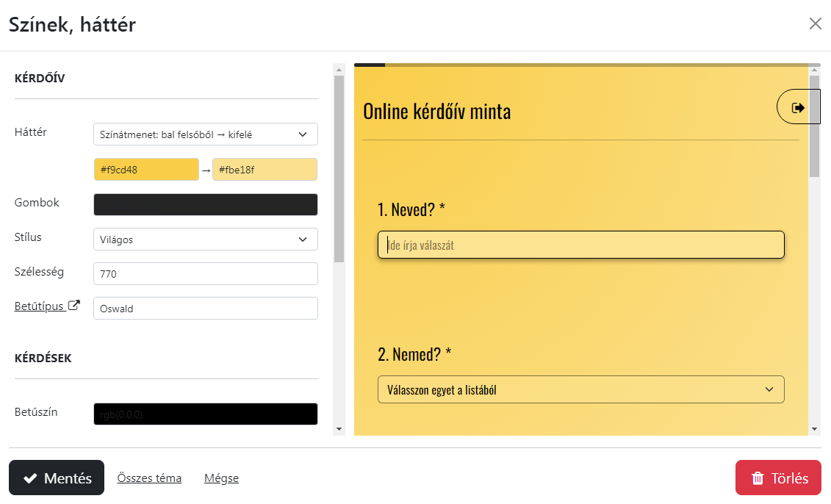Viewport: 831px width, 504px height.
Task: Open the Háttér gradient type dropdown
Action: [x=206, y=134]
